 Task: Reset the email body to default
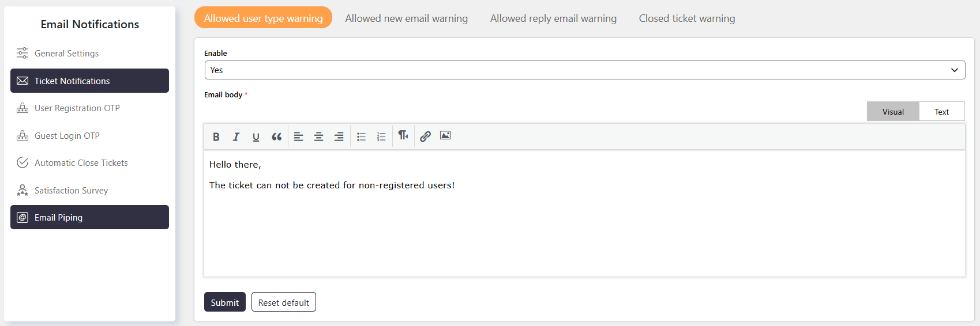284,302
